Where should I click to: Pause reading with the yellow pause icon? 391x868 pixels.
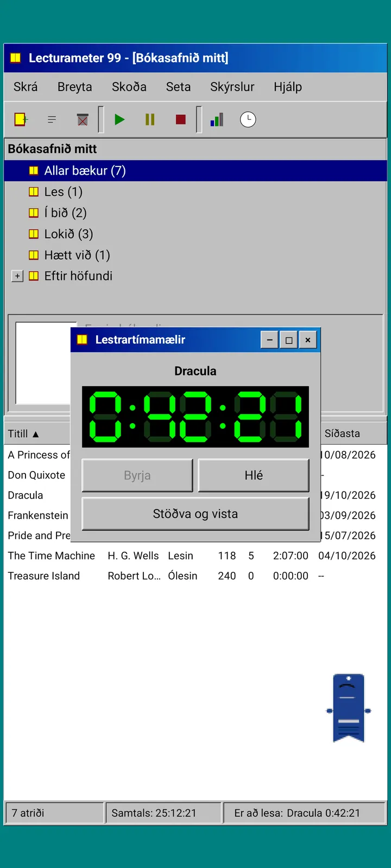150,119
